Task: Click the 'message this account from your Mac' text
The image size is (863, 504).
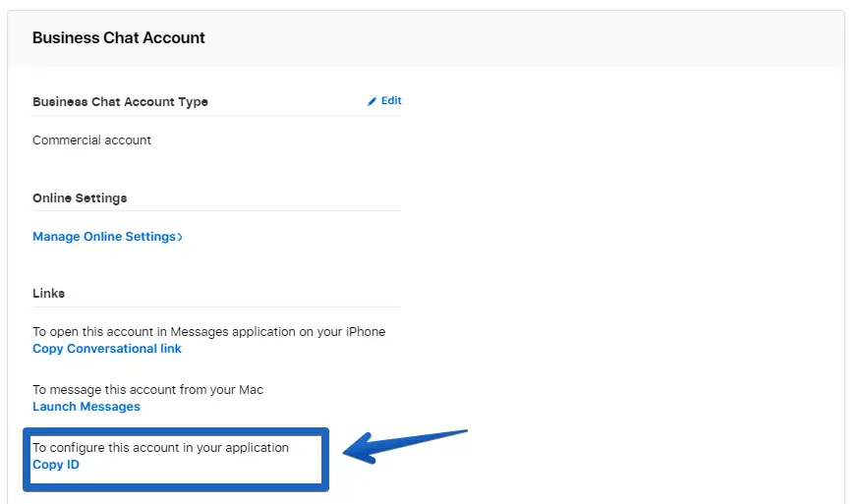Action: click(147, 390)
